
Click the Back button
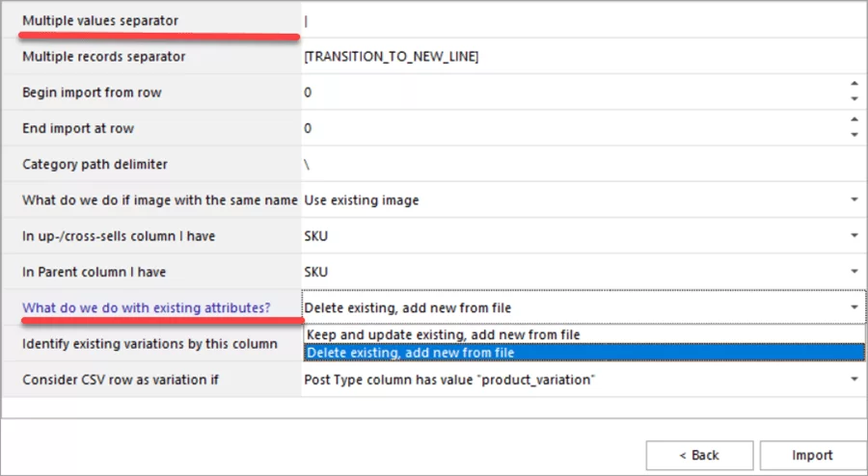coord(699,455)
